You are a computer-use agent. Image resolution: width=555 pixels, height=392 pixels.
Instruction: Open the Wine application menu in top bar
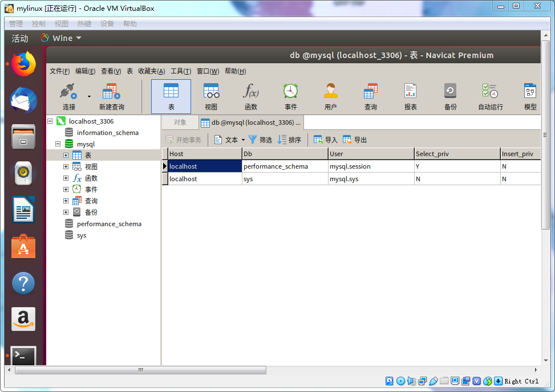pyautogui.click(x=61, y=38)
